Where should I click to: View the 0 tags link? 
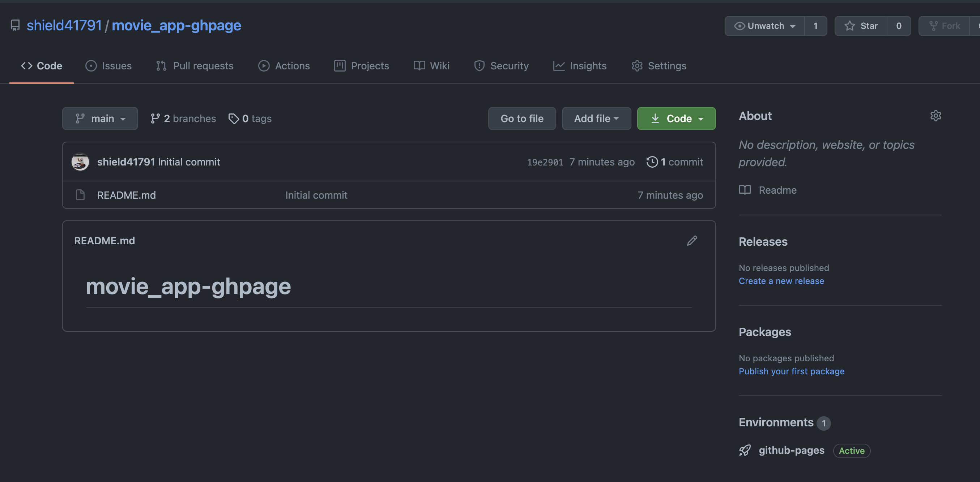tap(250, 119)
